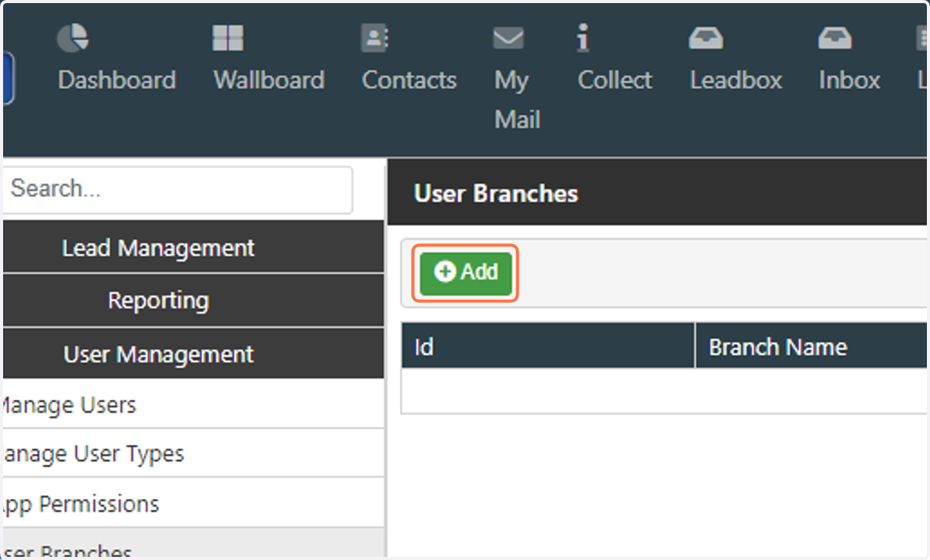
Task: Sort by the Id column header
Action: click(548, 346)
